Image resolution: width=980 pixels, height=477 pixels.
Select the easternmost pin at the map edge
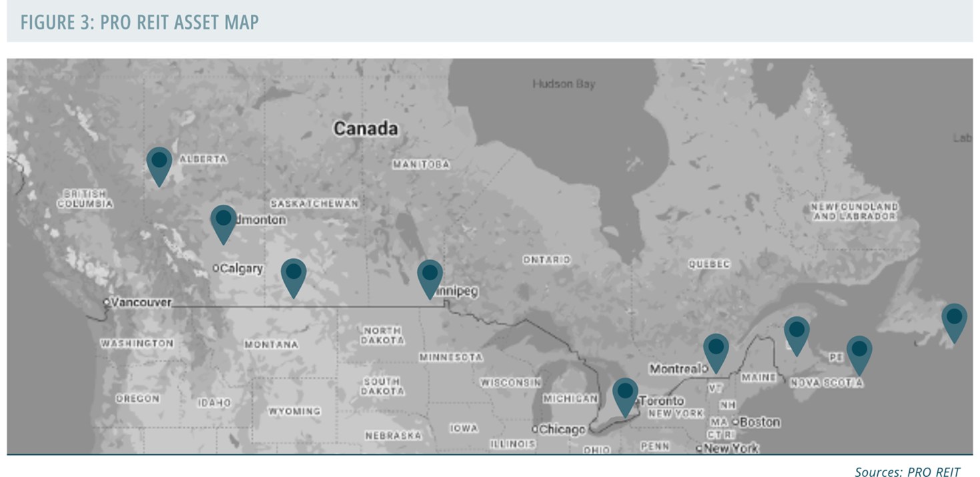click(954, 320)
